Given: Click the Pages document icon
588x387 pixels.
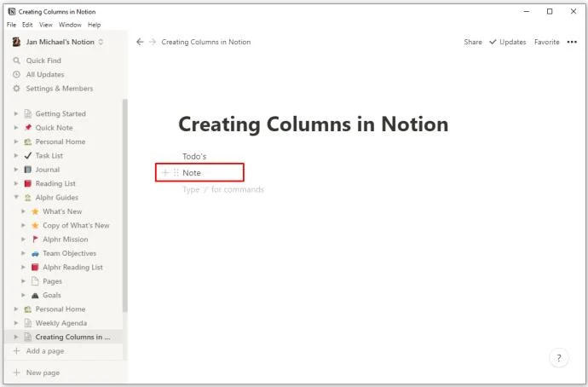Looking at the screenshot, I should [35, 281].
